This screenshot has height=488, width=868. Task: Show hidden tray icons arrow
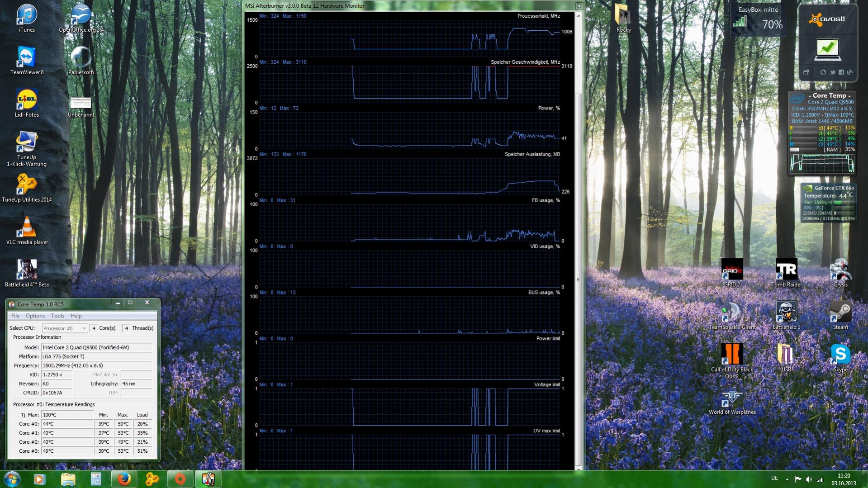(787, 479)
